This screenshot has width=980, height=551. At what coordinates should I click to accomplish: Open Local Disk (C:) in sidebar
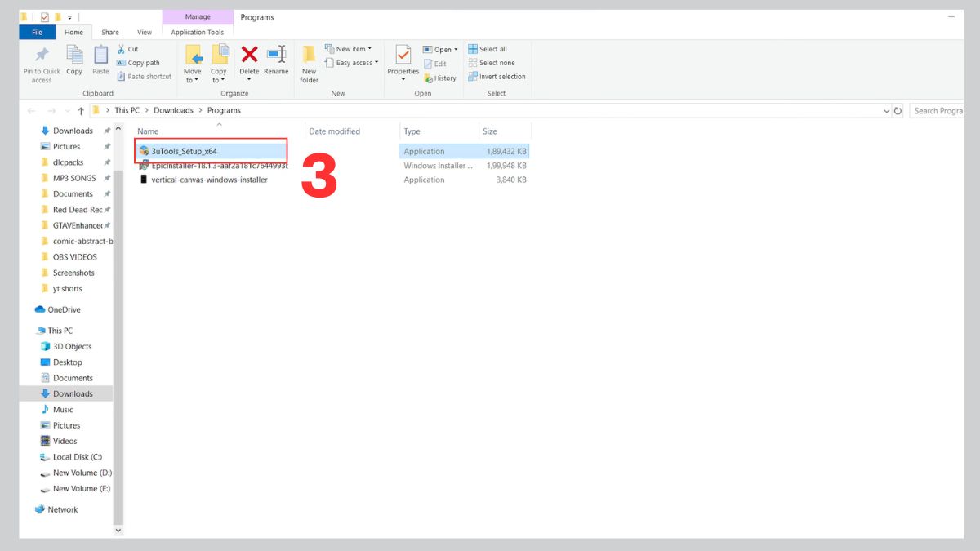[x=77, y=457]
